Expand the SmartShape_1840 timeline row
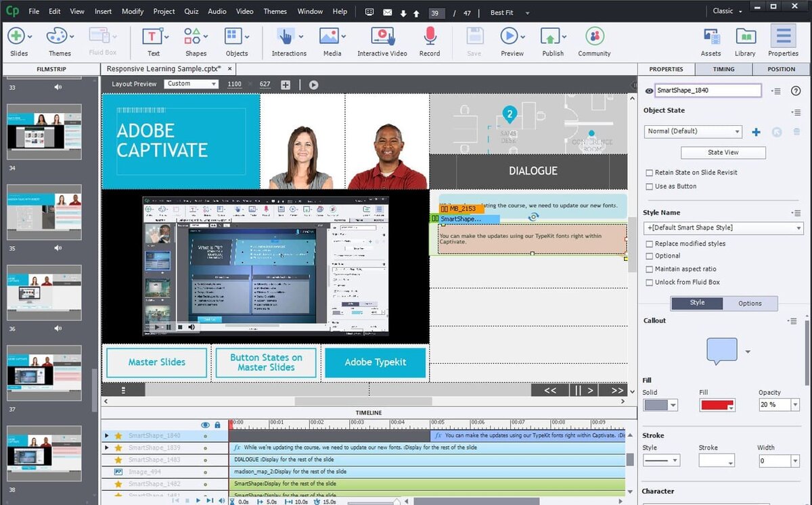This screenshot has width=812, height=505. (x=106, y=436)
